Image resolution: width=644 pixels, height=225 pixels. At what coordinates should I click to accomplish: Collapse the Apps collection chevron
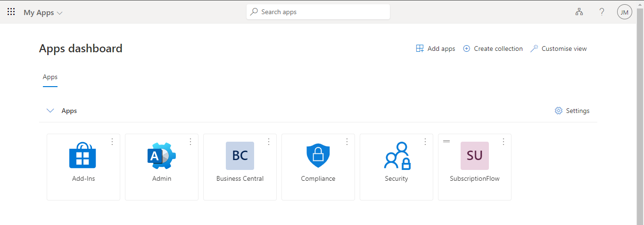pyautogui.click(x=50, y=111)
